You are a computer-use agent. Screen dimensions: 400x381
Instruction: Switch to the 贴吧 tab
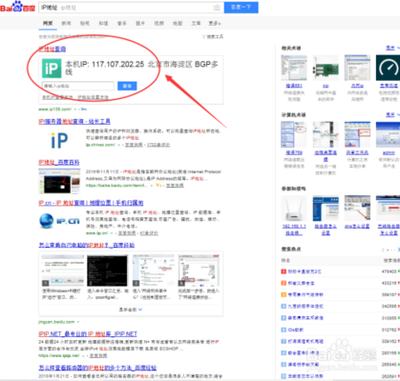tap(85, 23)
